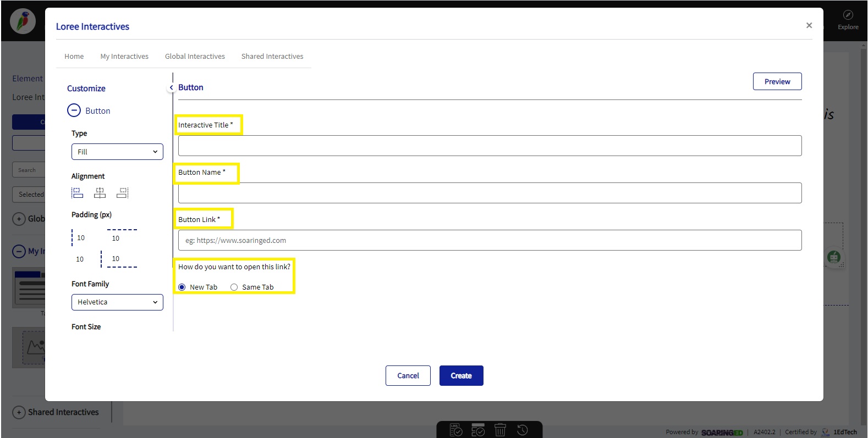Click the history restore icon in bottom toolbar

click(522, 430)
